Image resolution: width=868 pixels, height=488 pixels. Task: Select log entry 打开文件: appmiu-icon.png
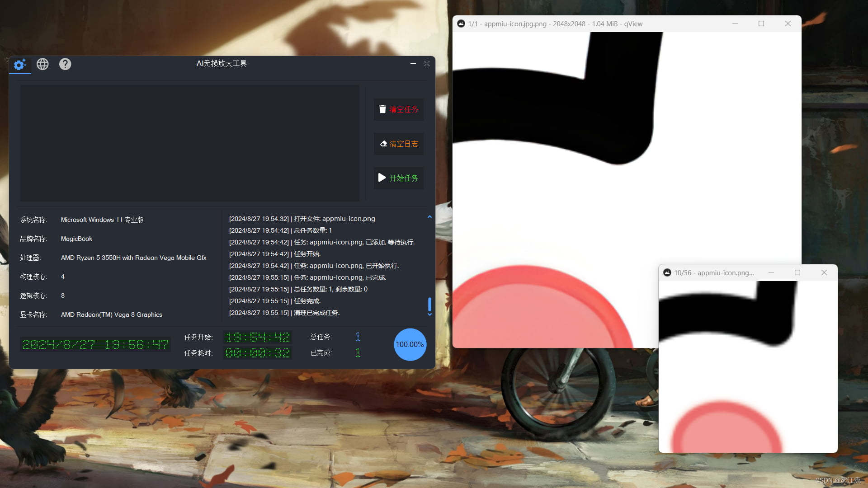[x=302, y=219]
